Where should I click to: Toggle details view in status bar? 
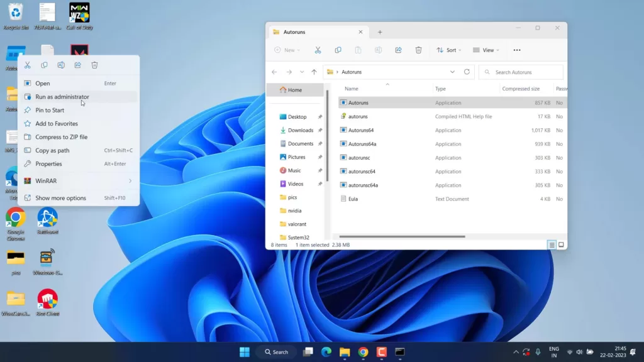click(551, 244)
